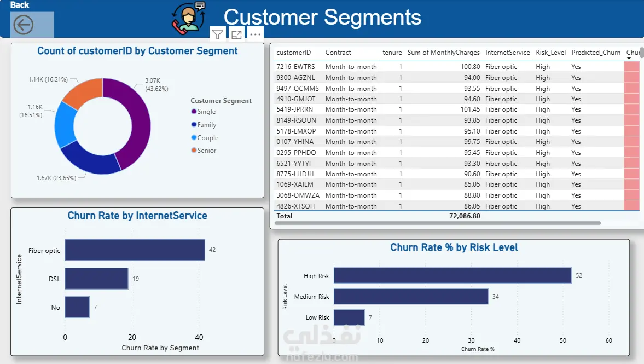The height and width of the screenshot is (364, 644).
Task: Click the sort arrow under Churn column
Action: tap(629, 59)
